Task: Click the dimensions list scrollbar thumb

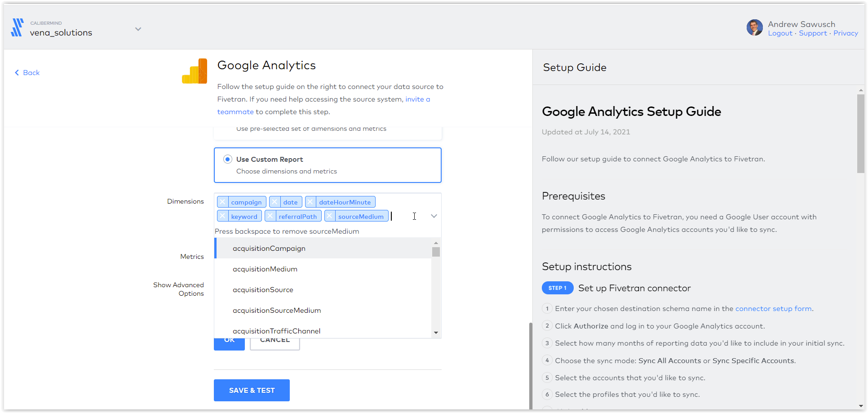Action: click(436, 252)
